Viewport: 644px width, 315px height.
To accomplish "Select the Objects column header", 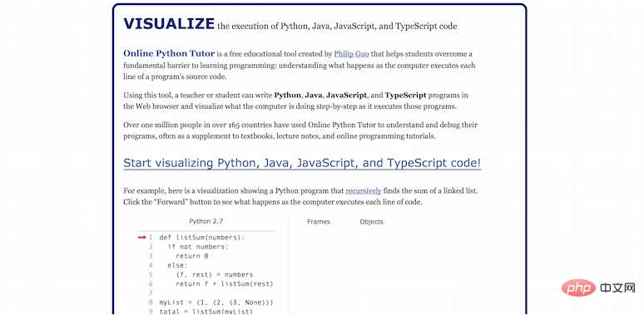I will pyautogui.click(x=371, y=221).
